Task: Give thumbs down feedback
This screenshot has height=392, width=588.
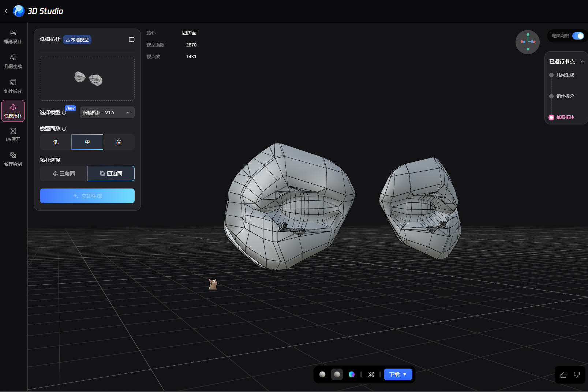Action: tap(577, 375)
